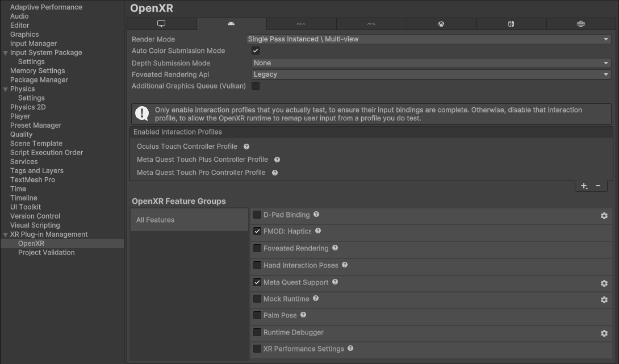The height and width of the screenshot is (364, 619).
Task: Select Meta Quest Touch Pro Controller Profile entry
Action: pyautogui.click(x=202, y=173)
